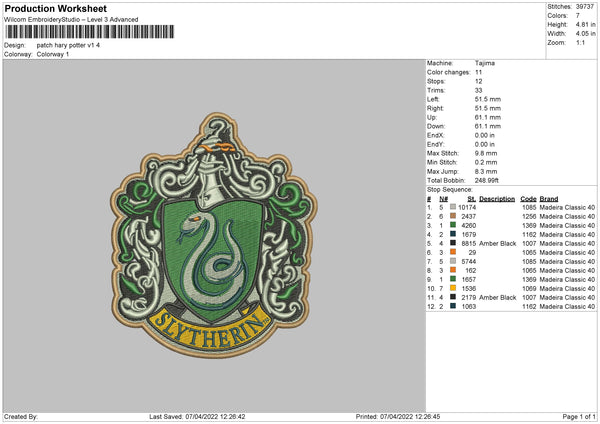Click code 1256 in stop 2
The image size is (600, 424).
[529, 217]
